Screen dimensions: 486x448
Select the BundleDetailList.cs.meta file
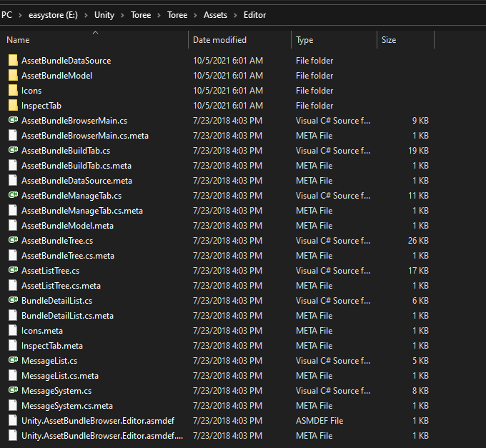click(67, 316)
